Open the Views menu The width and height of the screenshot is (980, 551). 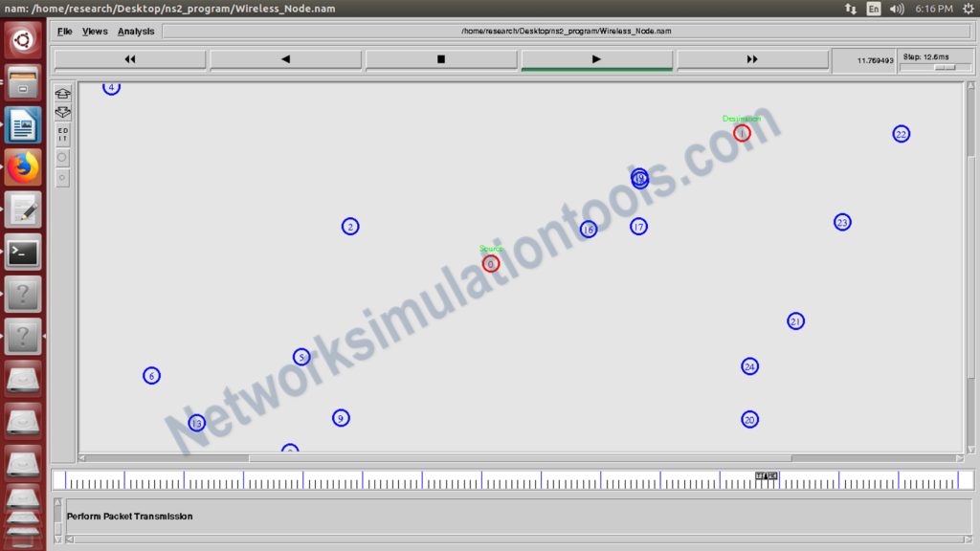[94, 31]
